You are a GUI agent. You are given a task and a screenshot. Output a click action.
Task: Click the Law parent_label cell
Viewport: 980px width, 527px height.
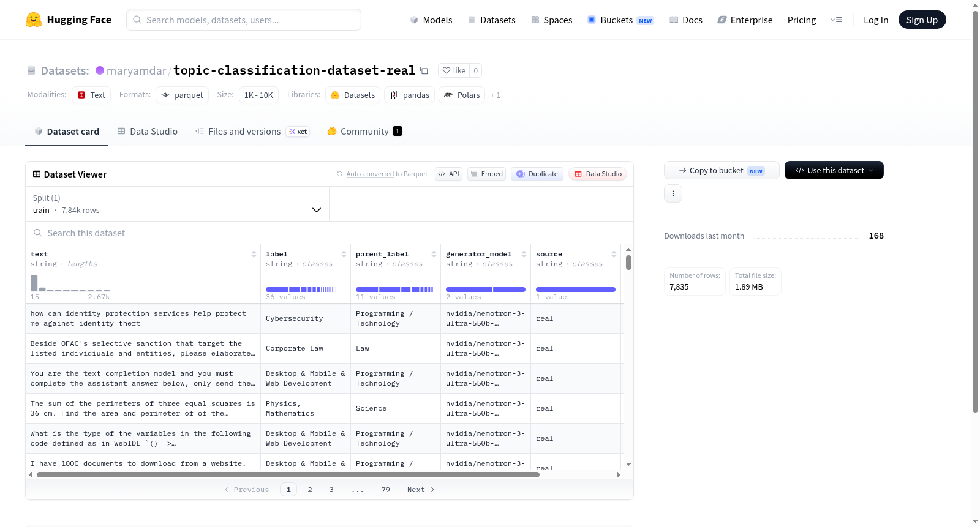(x=395, y=348)
